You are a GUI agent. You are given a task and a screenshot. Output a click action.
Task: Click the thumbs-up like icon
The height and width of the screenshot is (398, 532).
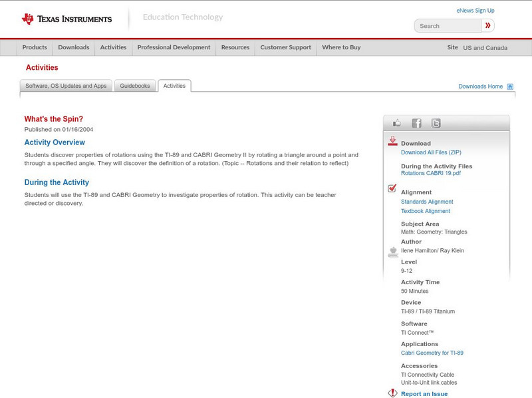pos(397,122)
